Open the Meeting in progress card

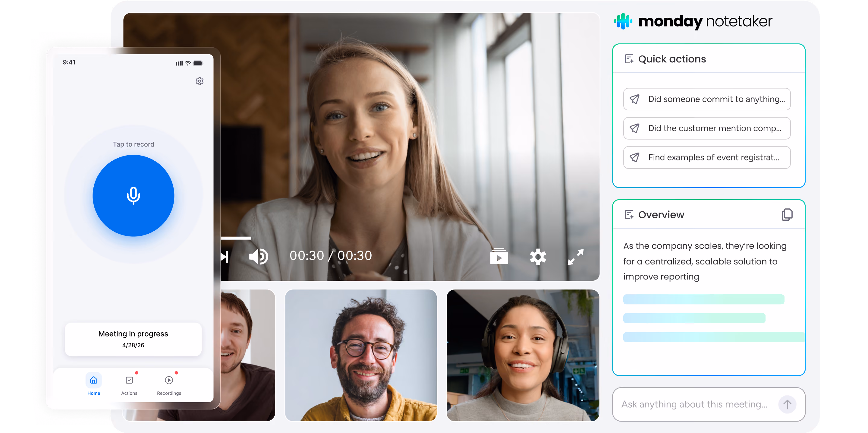pyautogui.click(x=133, y=339)
